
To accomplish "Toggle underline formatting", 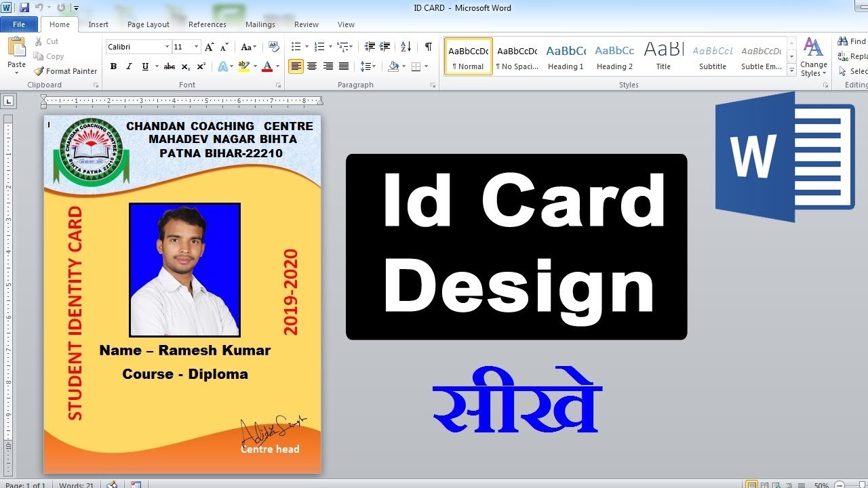I will 144,66.
